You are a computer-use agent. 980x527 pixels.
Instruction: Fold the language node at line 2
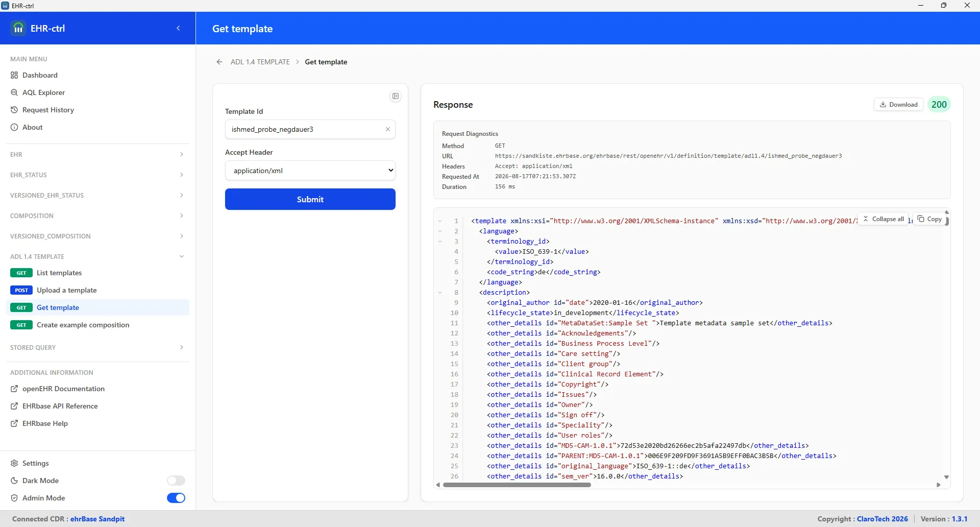point(440,231)
